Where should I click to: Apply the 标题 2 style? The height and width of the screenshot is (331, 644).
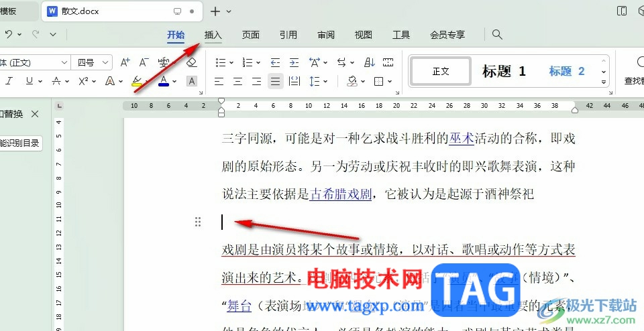(567, 72)
